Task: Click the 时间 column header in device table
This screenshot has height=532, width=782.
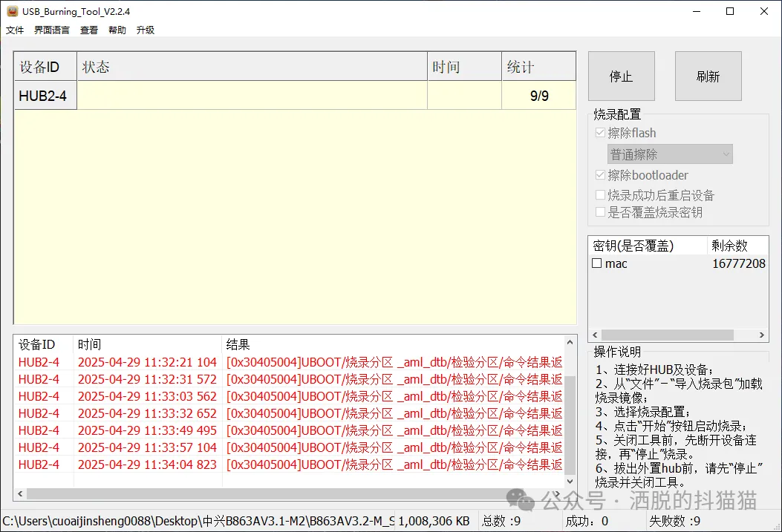Action: pyautogui.click(x=465, y=66)
